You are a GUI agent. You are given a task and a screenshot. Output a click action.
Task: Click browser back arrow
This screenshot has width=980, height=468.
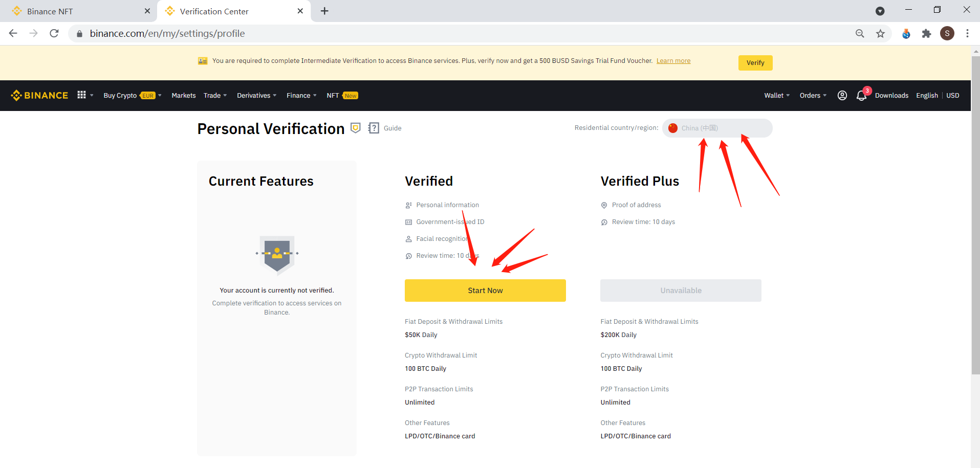[x=13, y=33]
